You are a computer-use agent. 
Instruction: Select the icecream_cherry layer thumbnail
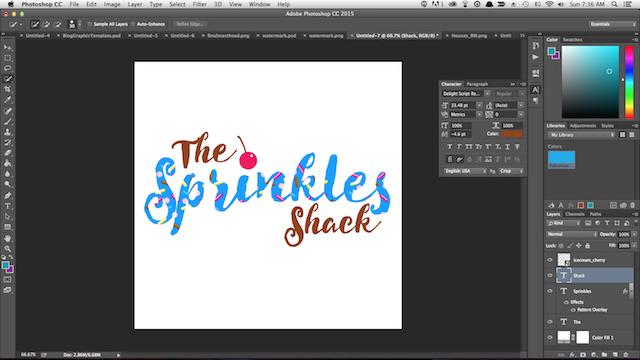click(564, 260)
